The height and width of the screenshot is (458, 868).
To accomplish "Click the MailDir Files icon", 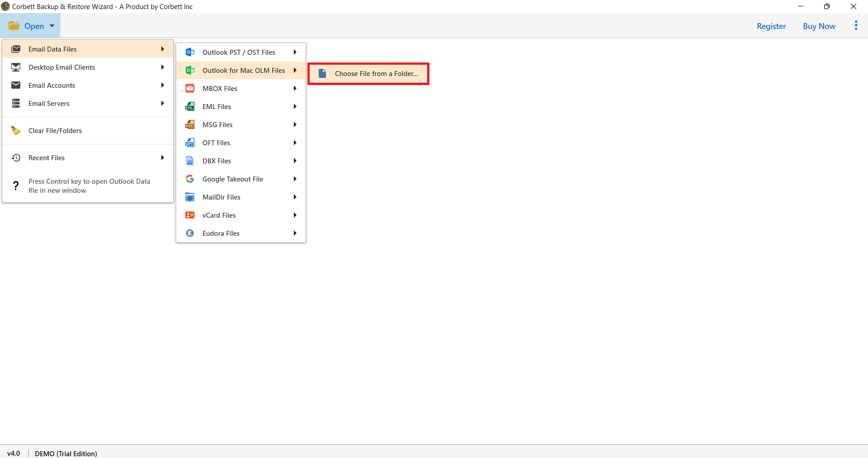I will pyautogui.click(x=190, y=197).
